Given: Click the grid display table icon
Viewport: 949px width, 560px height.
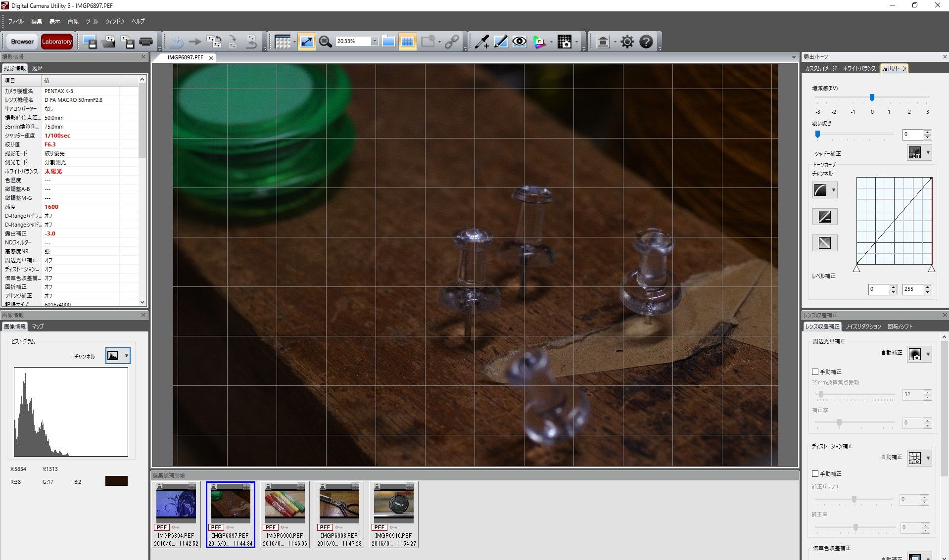Looking at the screenshot, I should click(283, 42).
